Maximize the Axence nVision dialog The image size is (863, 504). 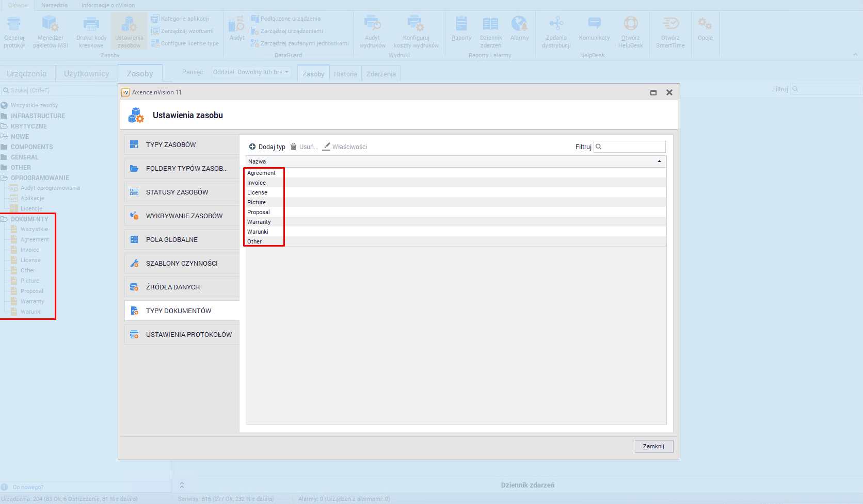(x=653, y=93)
